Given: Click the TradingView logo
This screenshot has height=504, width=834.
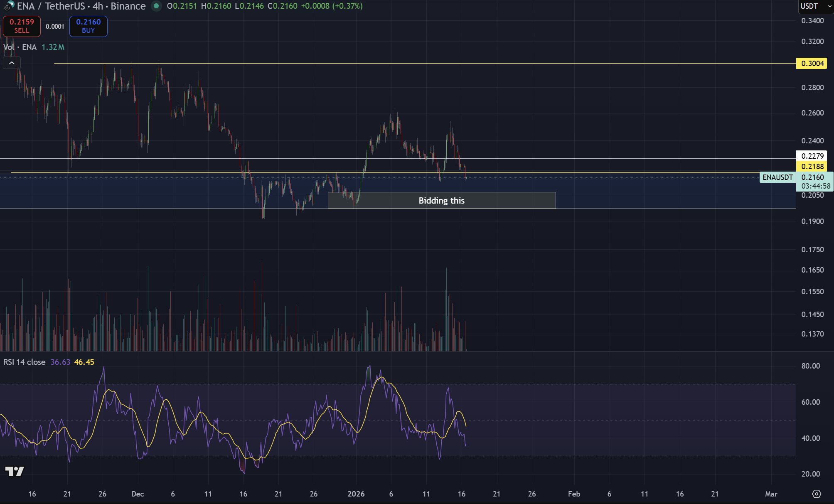Looking at the screenshot, I should pyautogui.click(x=15, y=471).
